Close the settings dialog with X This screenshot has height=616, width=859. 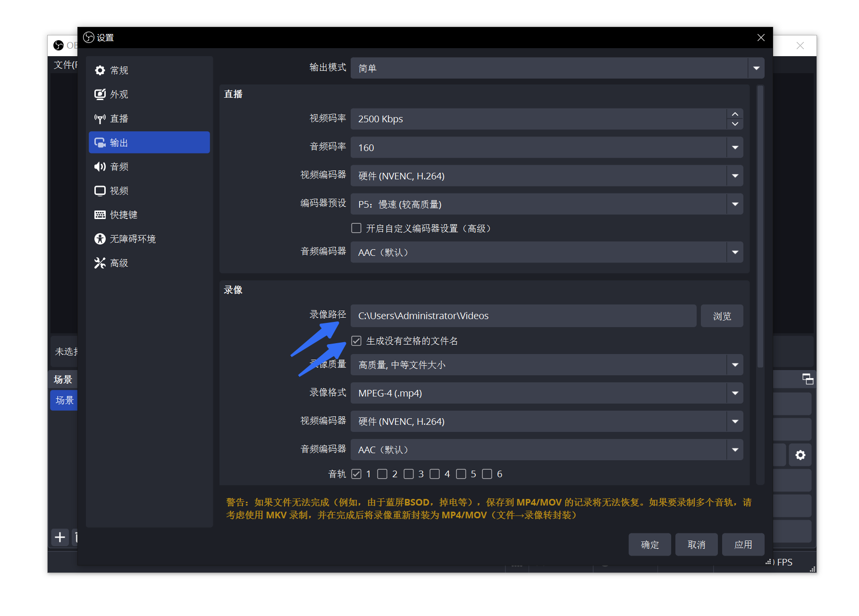761,37
